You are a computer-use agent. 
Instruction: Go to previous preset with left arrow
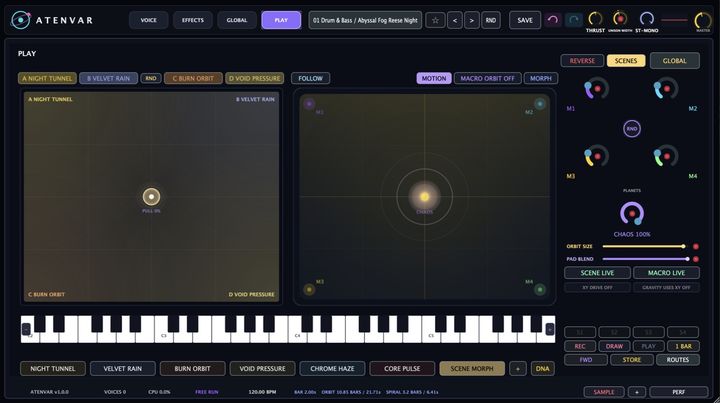(455, 20)
